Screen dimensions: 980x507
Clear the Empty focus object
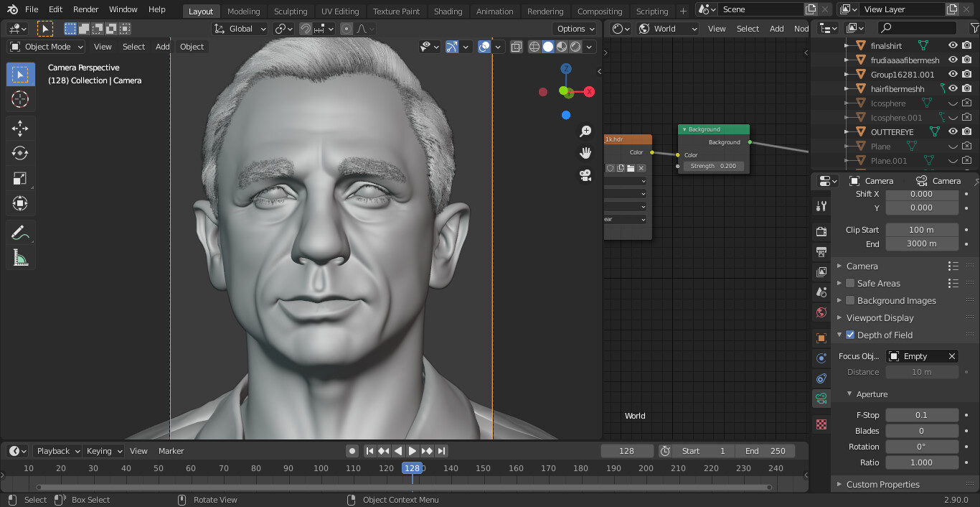click(x=951, y=356)
